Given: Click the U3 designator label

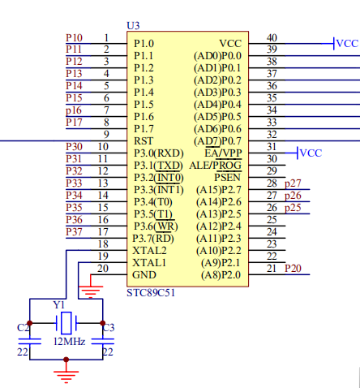Looking at the screenshot, I should 133,26.
